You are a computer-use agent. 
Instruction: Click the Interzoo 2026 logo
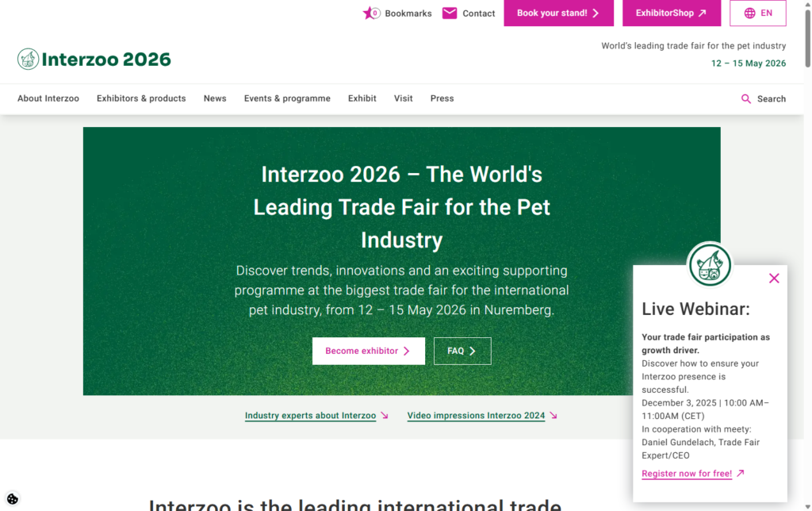[x=94, y=59]
